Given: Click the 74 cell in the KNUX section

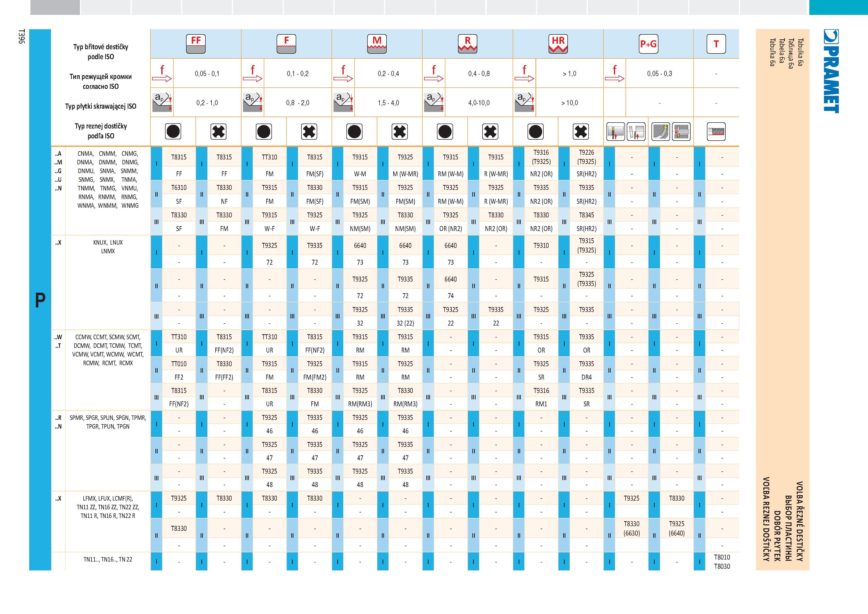Looking at the screenshot, I should [x=451, y=296].
